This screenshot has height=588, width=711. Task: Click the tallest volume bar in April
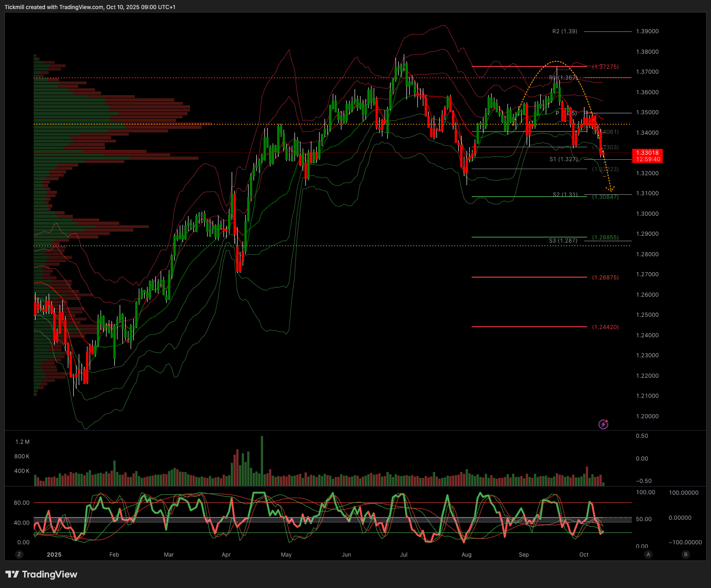(262, 461)
